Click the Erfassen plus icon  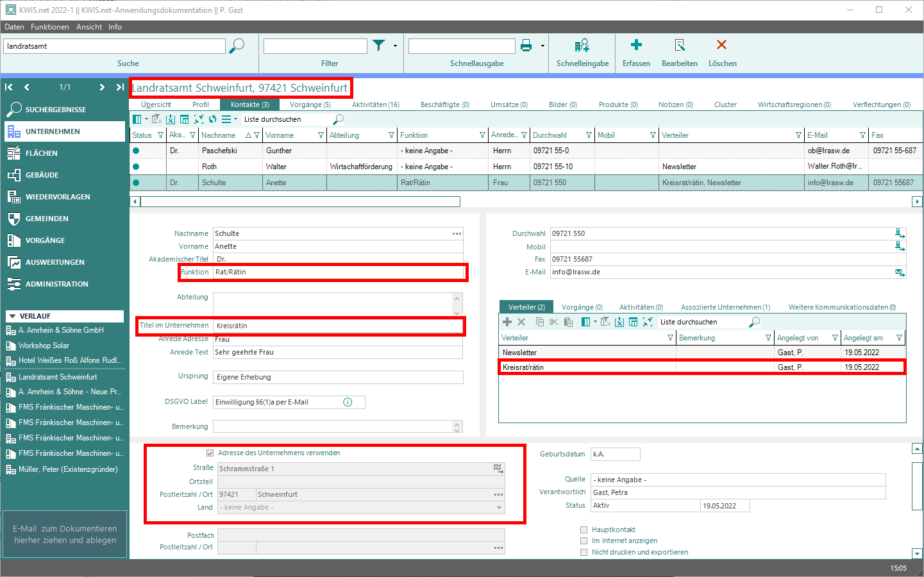click(636, 44)
